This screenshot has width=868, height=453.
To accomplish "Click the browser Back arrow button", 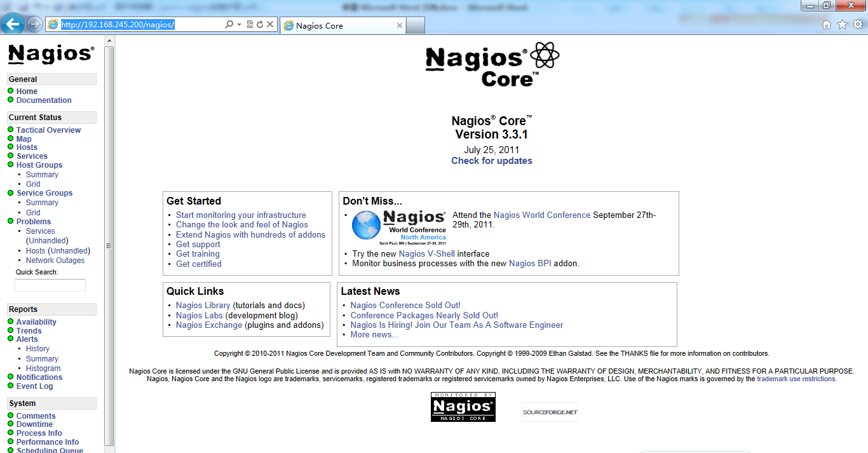I will (13, 25).
